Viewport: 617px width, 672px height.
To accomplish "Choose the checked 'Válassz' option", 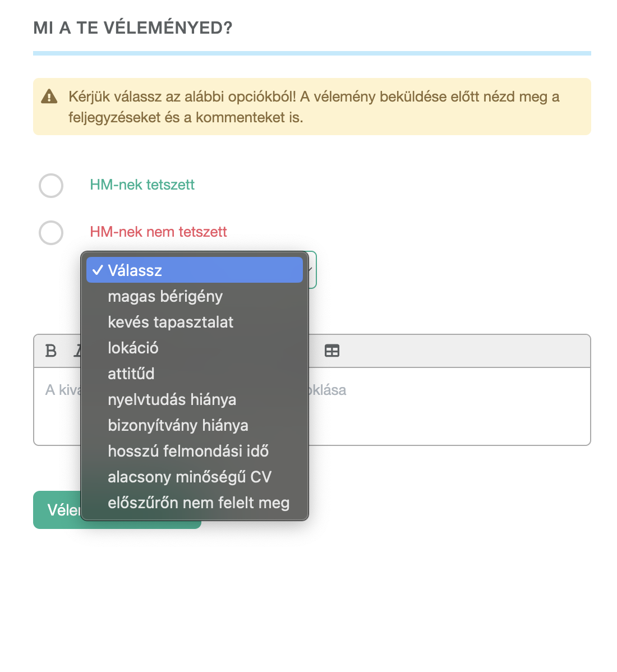I will pos(195,270).
